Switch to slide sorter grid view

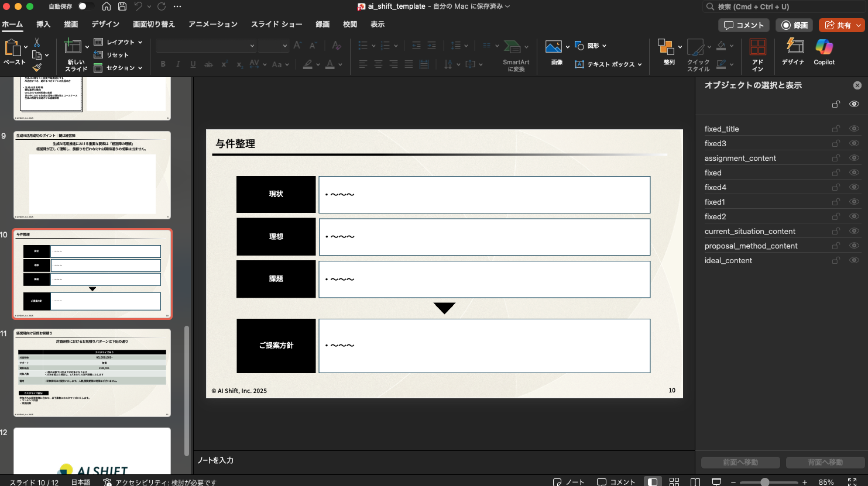click(674, 482)
